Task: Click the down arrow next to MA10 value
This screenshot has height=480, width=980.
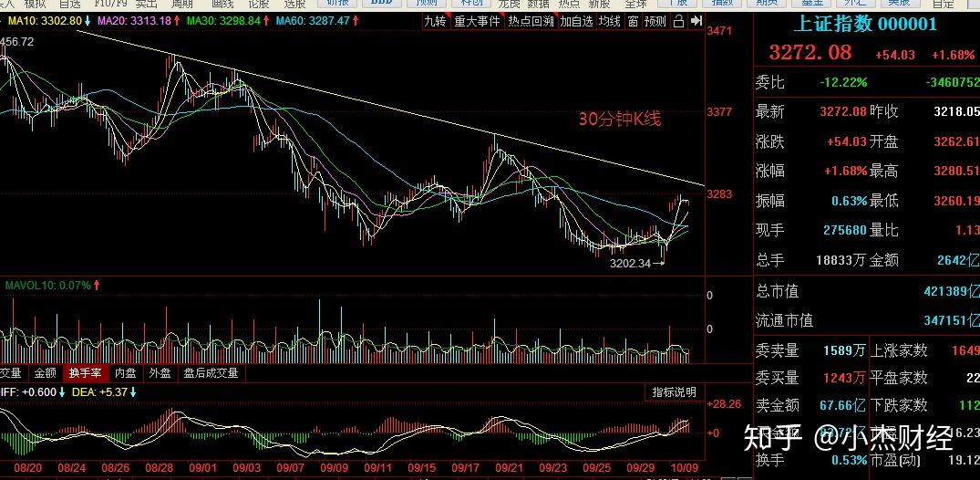Action: pyautogui.click(x=87, y=20)
